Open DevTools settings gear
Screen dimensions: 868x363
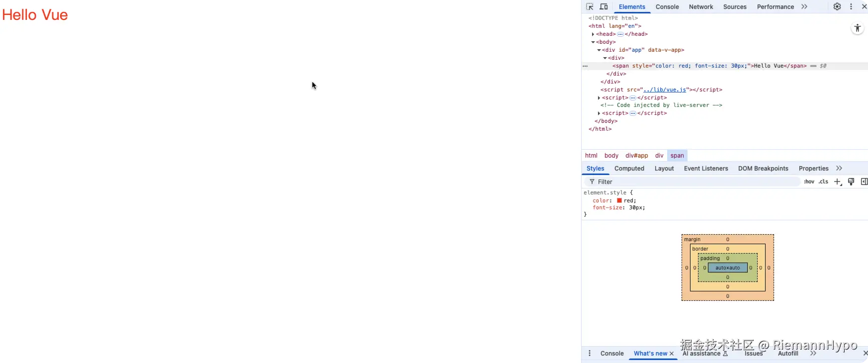click(x=837, y=6)
